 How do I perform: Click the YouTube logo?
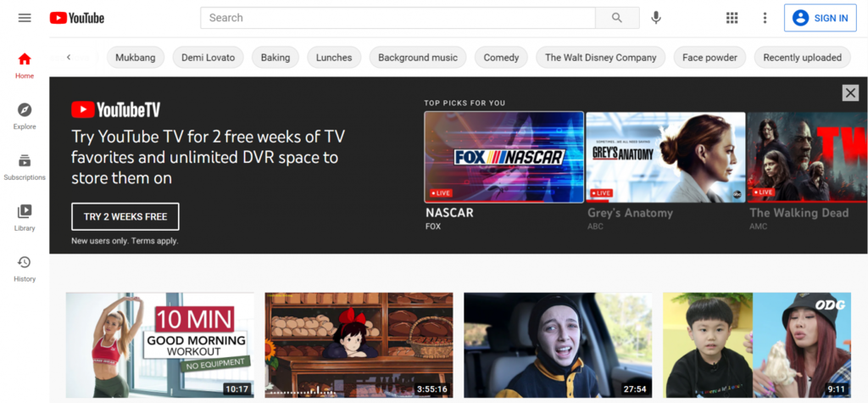[x=77, y=18]
